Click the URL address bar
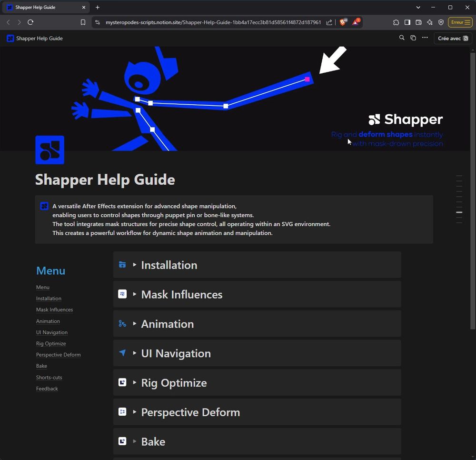Screen dimensions: 476x460 point(213,22)
